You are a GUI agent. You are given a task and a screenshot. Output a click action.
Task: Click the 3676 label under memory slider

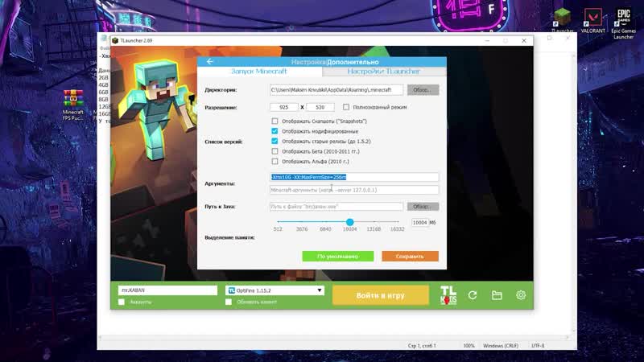pyautogui.click(x=302, y=229)
